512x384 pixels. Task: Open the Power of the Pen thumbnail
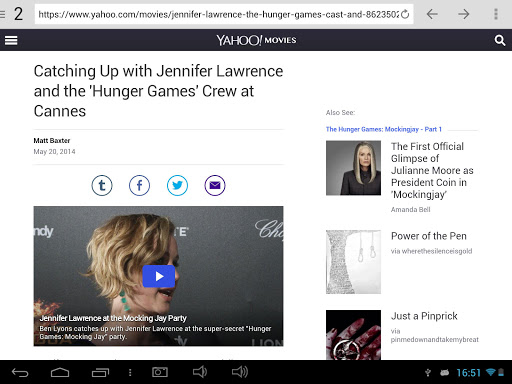(353, 262)
